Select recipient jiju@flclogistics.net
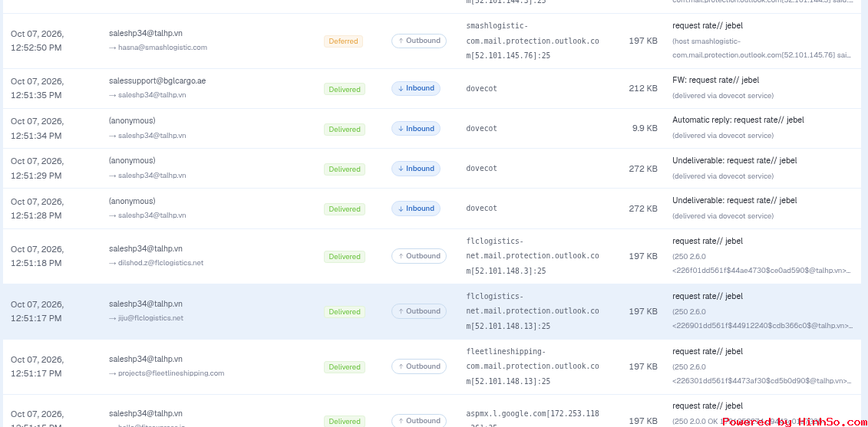 pyautogui.click(x=150, y=318)
